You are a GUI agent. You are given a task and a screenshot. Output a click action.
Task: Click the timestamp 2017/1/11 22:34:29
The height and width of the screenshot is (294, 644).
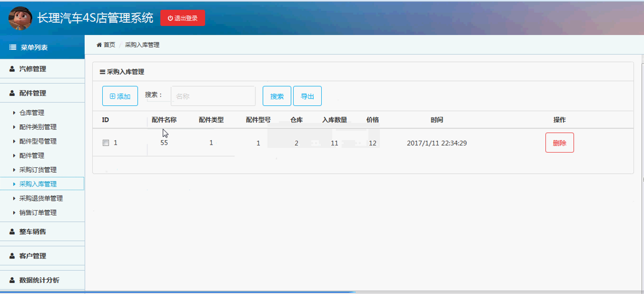[437, 143]
